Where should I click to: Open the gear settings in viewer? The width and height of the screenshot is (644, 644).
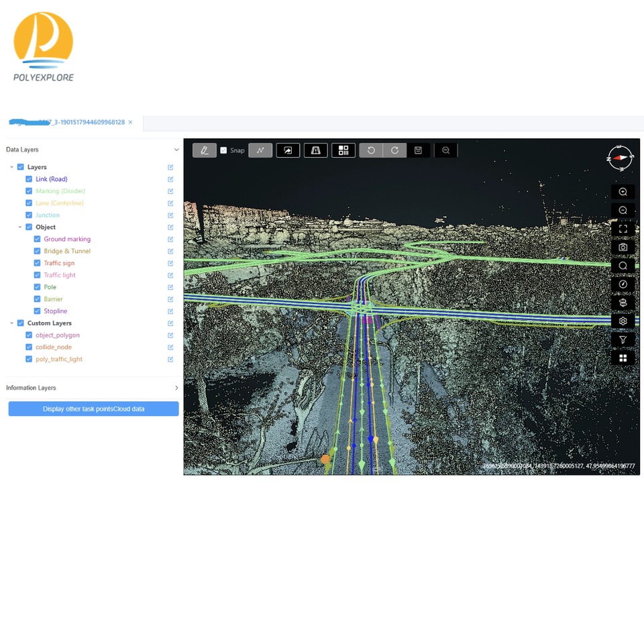[x=623, y=321]
